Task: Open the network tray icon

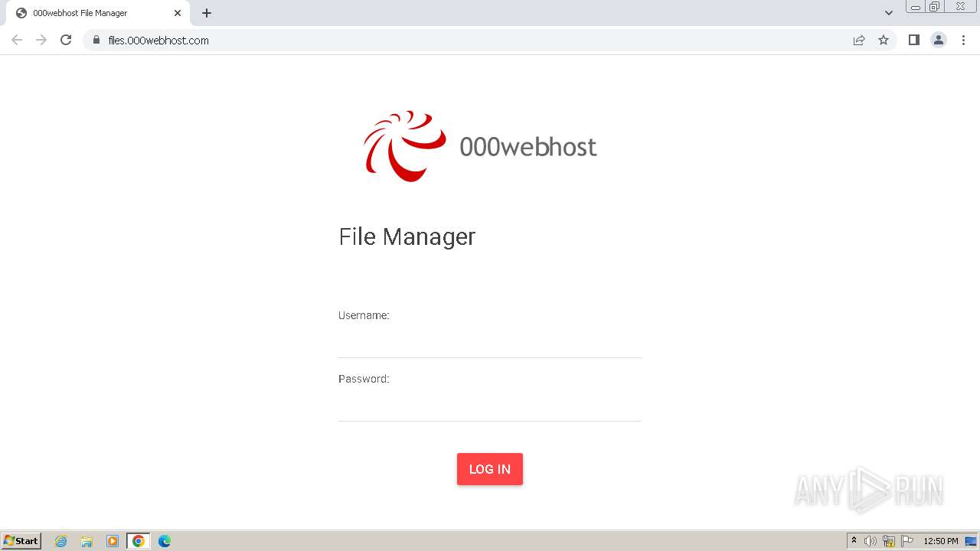Action: tap(889, 541)
